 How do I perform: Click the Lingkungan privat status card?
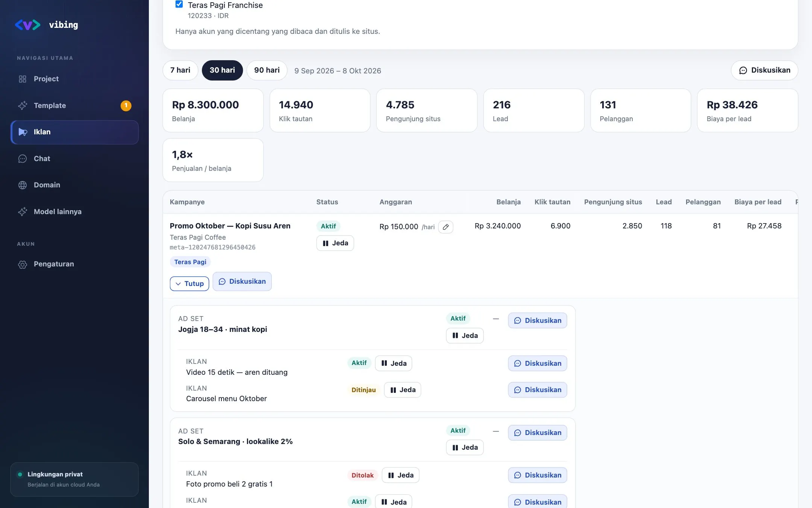pos(74,479)
